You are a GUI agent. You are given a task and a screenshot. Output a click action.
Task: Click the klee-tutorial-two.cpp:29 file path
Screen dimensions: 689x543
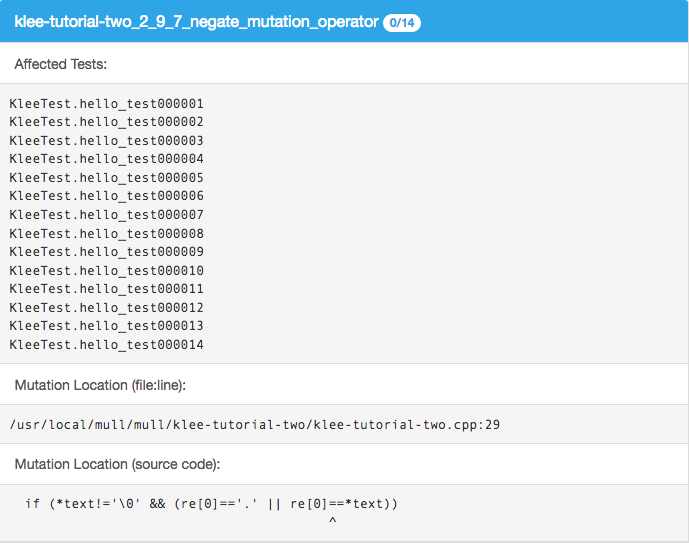(254, 425)
